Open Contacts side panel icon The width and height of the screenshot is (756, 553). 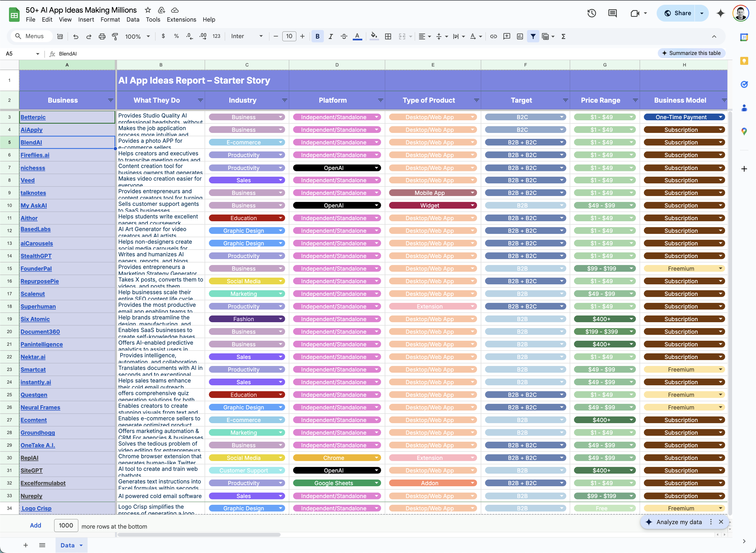744,108
